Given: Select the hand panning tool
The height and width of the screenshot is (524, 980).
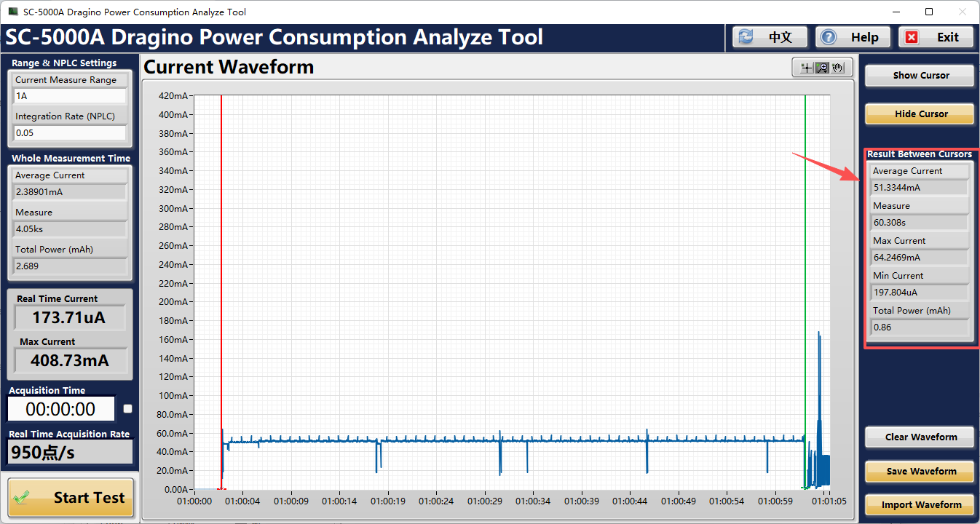Looking at the screenshot, I should (837, 68).
